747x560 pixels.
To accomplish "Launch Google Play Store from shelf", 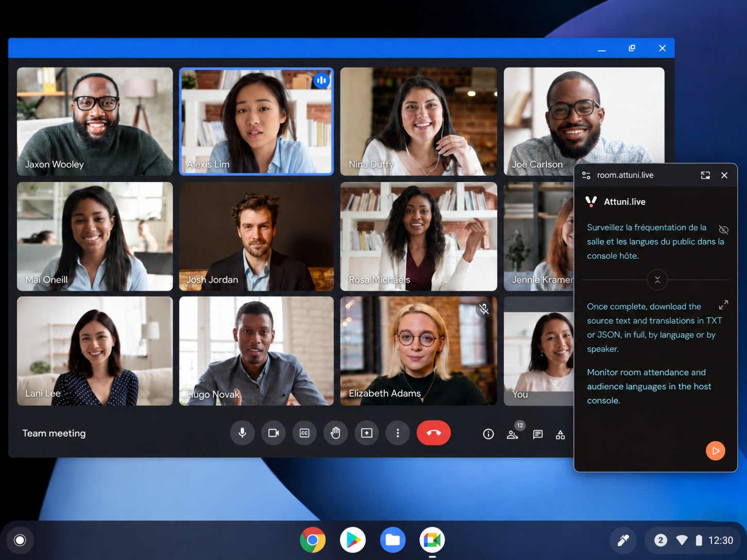I will pyautogui.click(x=353, y=540).
